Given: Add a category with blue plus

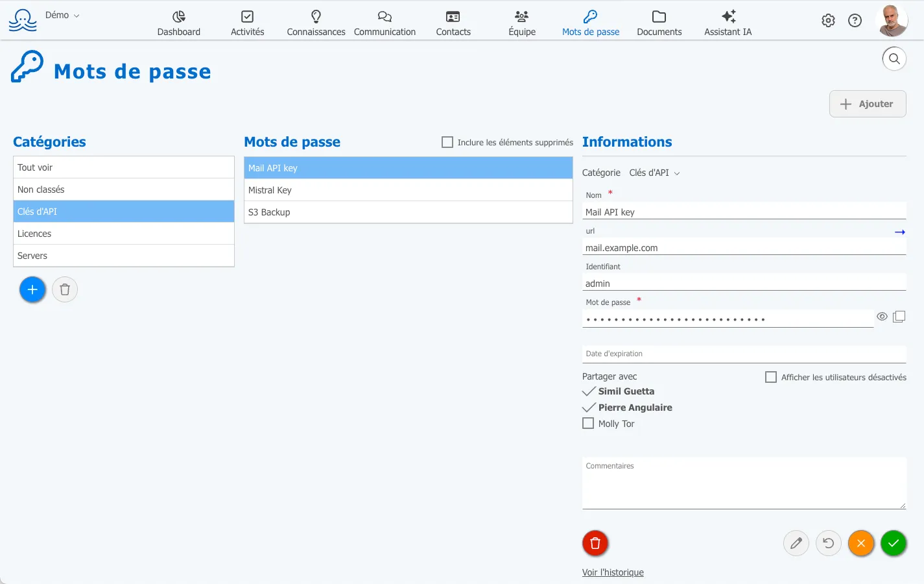Looking at the screenshot, I should [x=32, y=289].
